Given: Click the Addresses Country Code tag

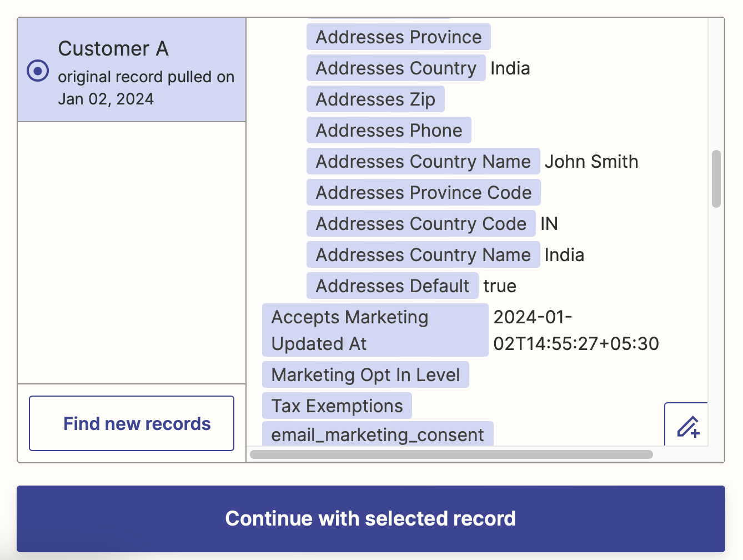Looking at the screenshot, I should tap(421, 223).
